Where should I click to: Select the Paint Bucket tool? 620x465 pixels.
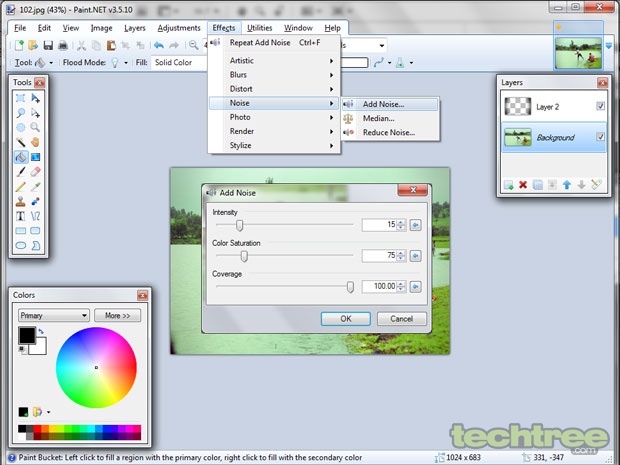21,157
